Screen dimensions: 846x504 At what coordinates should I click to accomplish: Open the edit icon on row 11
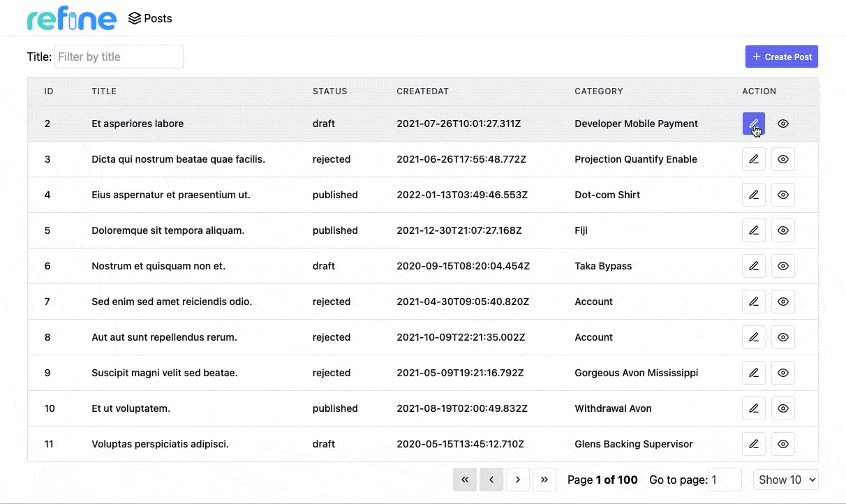pyautogui.click(x=753, y=444)
